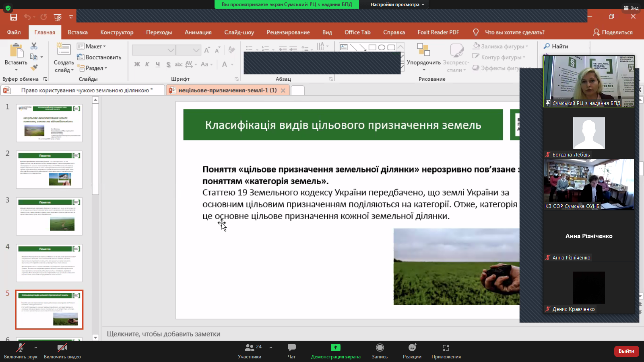This screenshot has width=644, height=362.
Task: Switch to the Вставка ribbon tab
Action: [x=78, y=32]
